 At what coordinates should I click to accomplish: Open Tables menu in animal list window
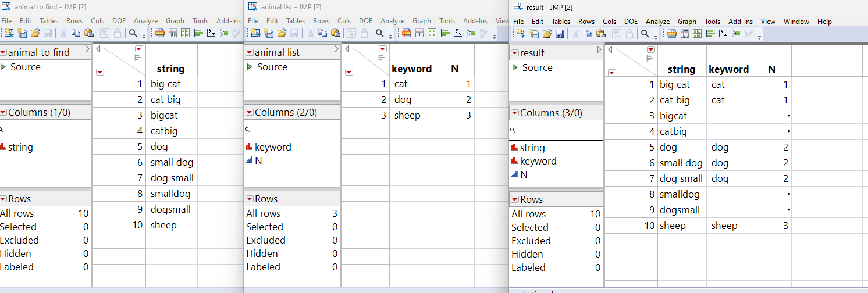tap(296, 21)
